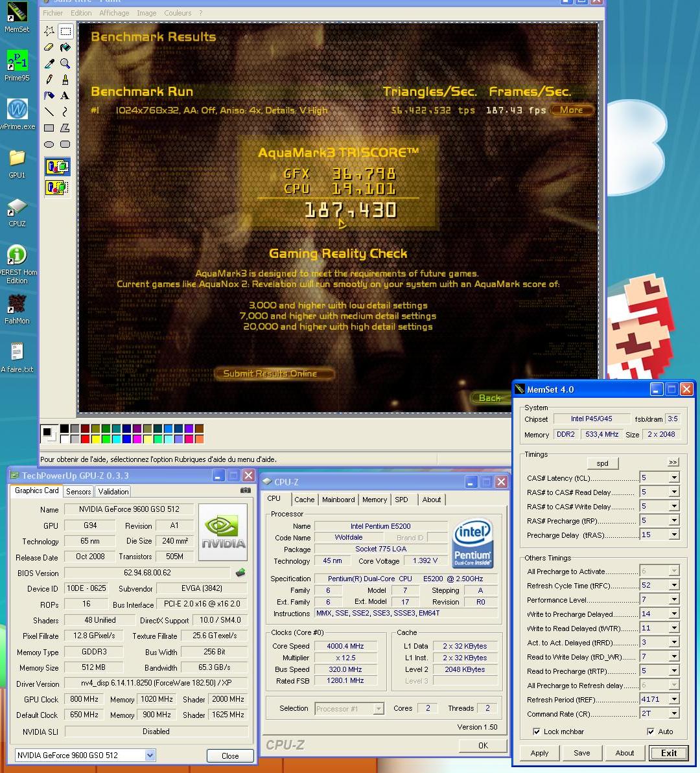
Task: Select the Rounded Rectangle tool
Action: click(65, 144)
